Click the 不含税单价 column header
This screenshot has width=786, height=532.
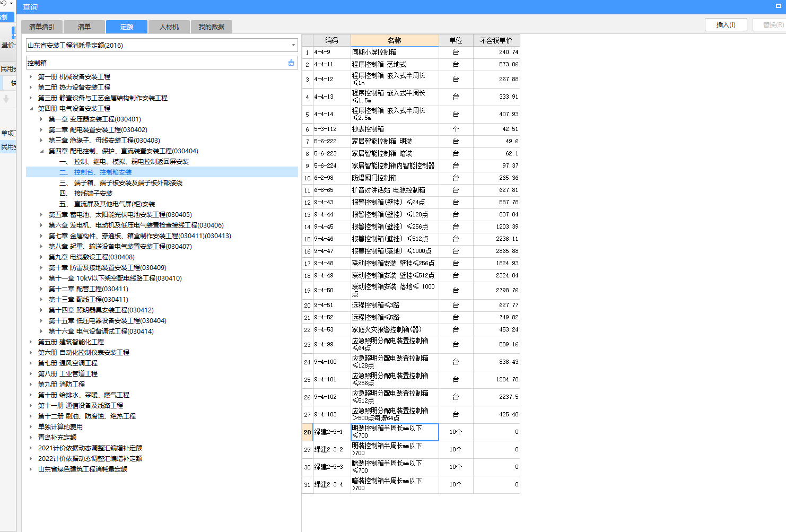click(496, 40)
